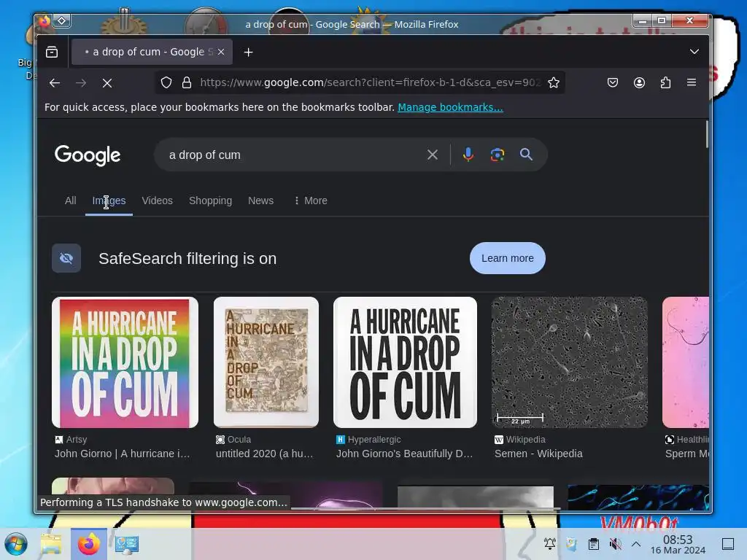This screenshot has width=747, height=560.
Task: Open a new tab with plus button
Action: click(x=248, y=52)
